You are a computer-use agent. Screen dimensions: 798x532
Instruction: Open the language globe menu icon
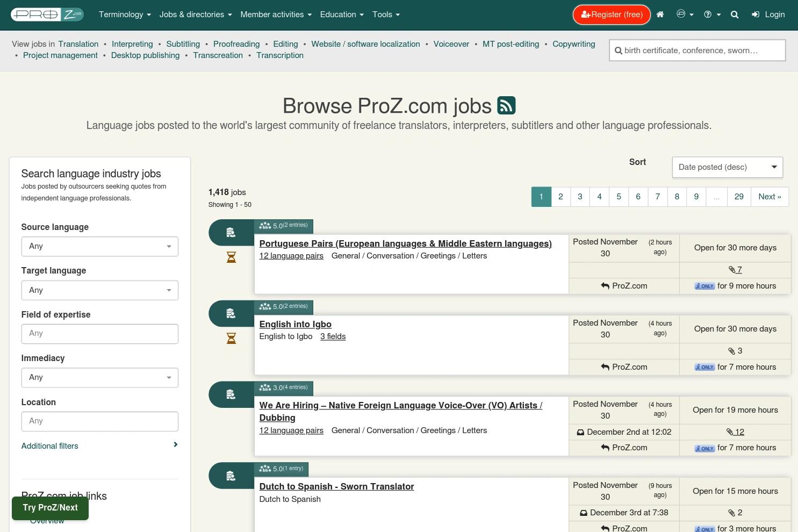pyautogui.click(x=685, y=15)
